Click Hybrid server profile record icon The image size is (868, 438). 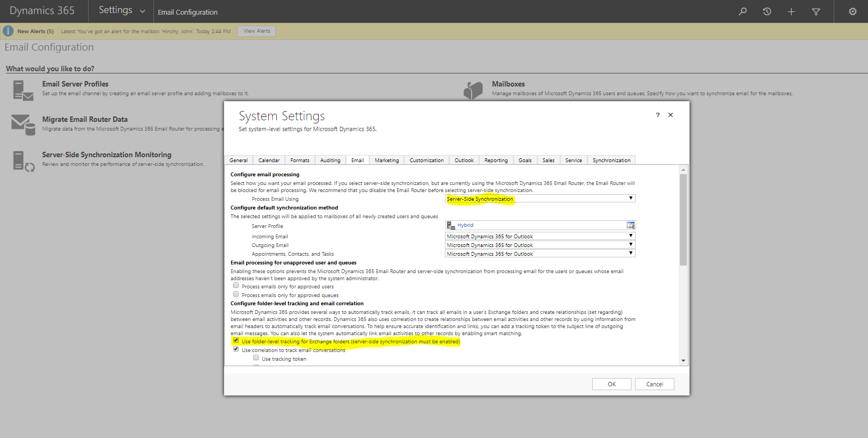[451, 225]
